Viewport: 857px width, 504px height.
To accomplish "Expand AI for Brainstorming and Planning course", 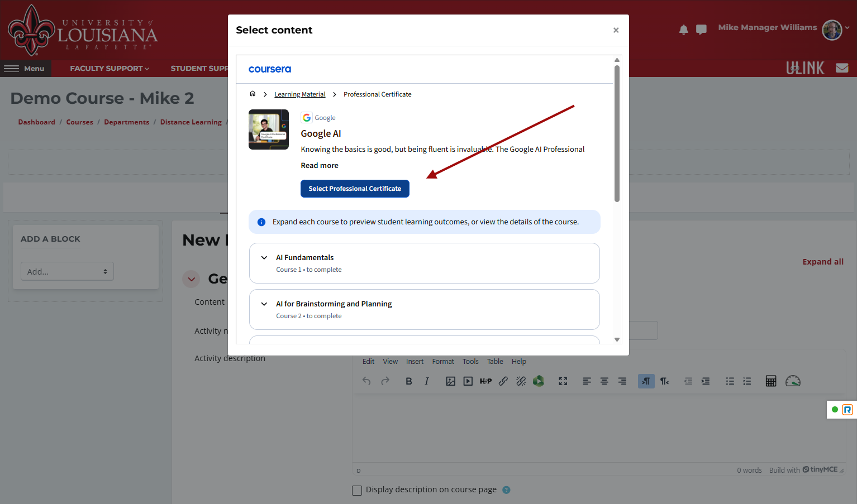I will click(425, 309).
